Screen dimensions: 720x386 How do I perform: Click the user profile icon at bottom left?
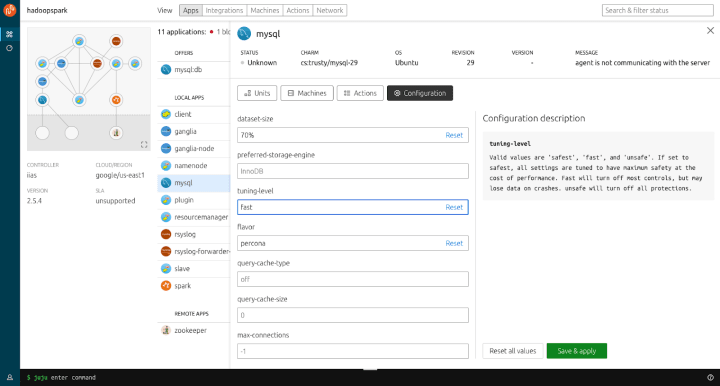[10, 377]
